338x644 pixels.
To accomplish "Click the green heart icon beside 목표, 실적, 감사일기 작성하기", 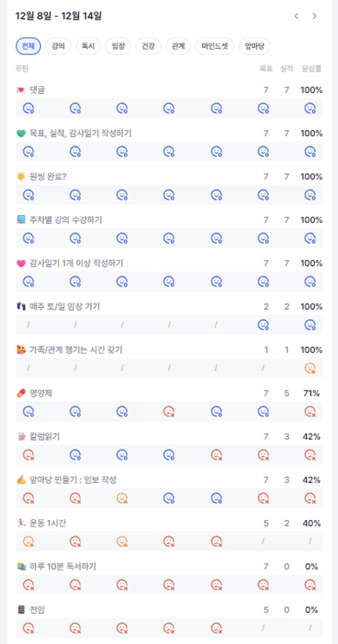I will tap(21, 133).
